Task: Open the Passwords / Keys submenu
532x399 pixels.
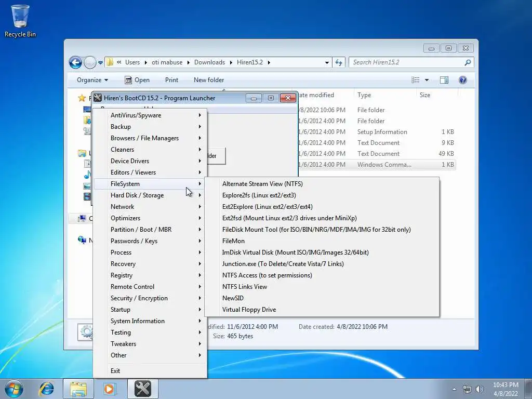Action: (x=150, y=241)
